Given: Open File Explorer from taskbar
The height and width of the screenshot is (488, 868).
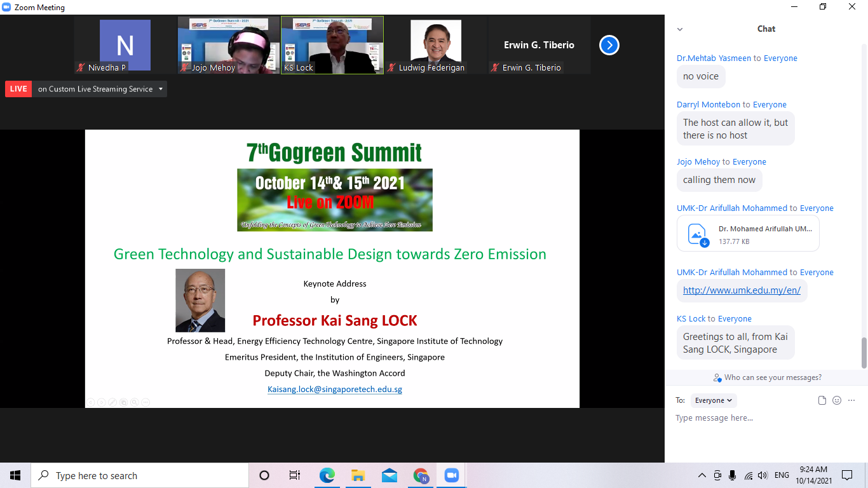Looking at the screenshot, I should pyautogui.click(x=358, y=475).
